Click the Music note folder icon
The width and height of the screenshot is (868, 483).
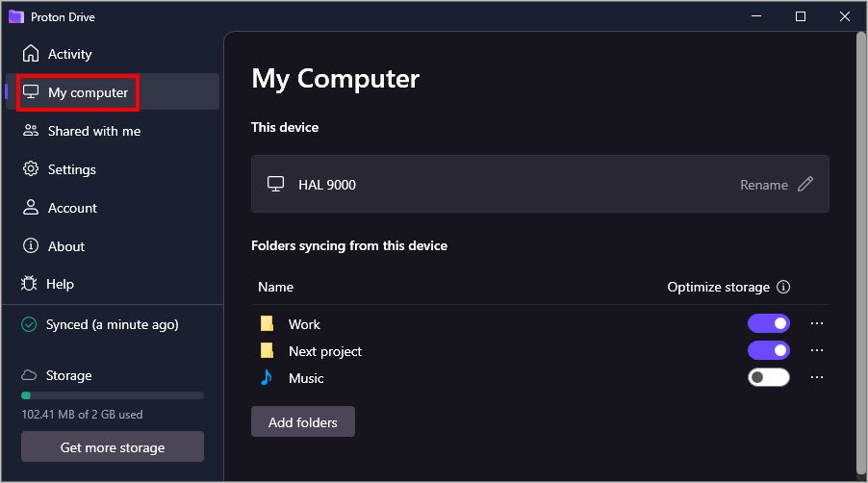point(267,377)
